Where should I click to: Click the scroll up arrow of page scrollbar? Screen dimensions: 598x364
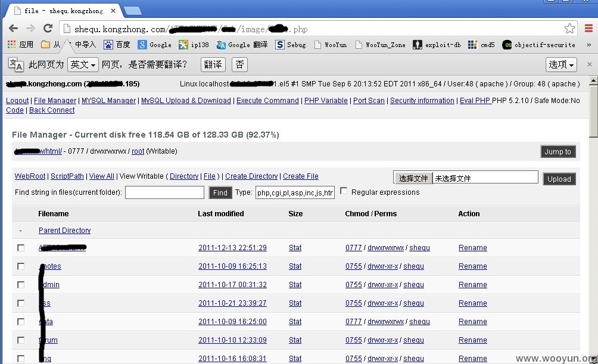593,80
